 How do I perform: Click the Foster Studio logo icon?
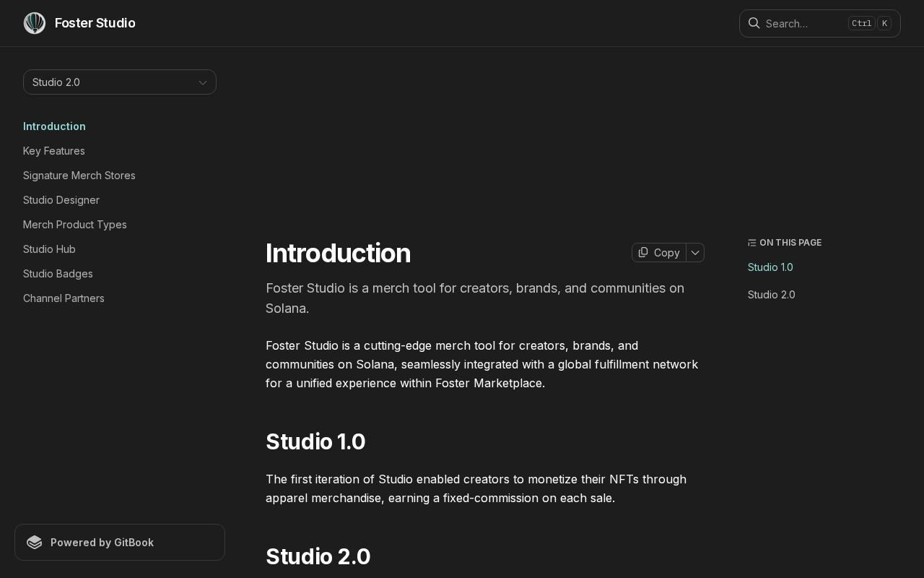(x=35, y=23)
